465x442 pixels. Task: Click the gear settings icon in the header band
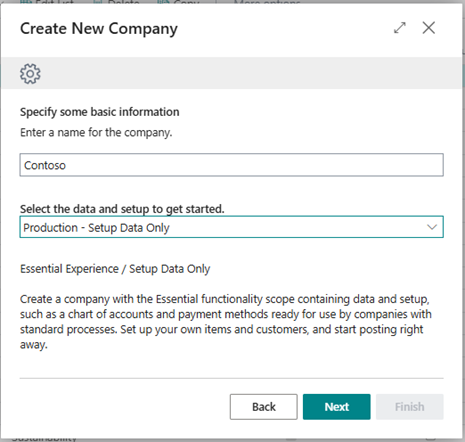[30, 73]
